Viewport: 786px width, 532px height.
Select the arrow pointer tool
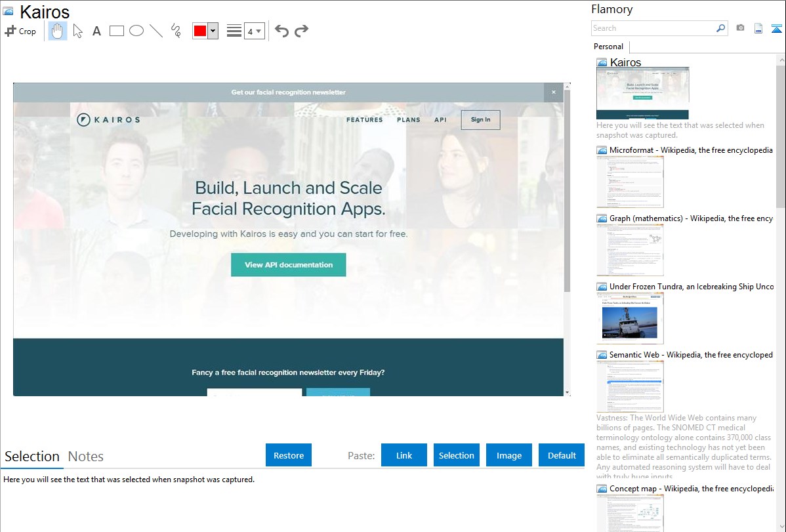tap(78, 31)
